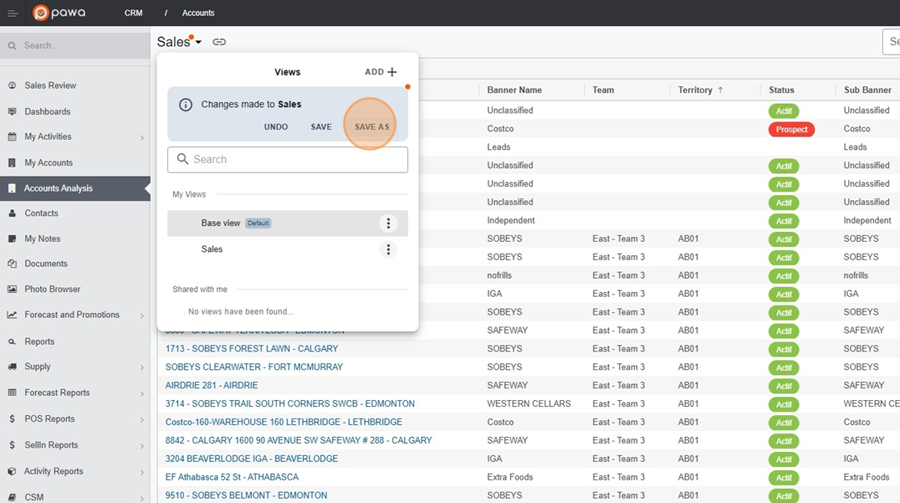Click the Accounts Analysis sidebar icon
This screenshot has width=900, height=503.
point(12,188)
